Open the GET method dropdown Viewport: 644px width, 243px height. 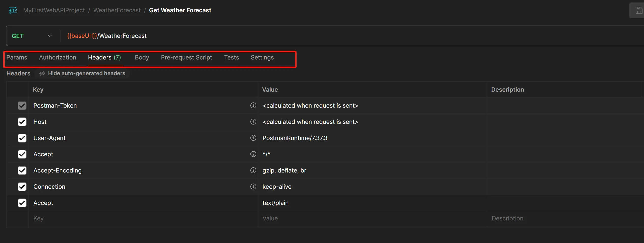(x=32, y=36)
